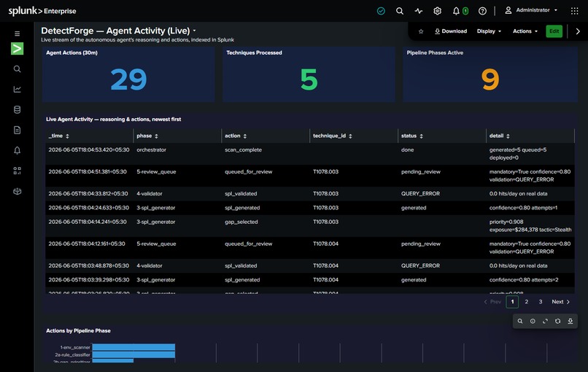Click the green Edit button
The width and height of the screenshot is (588, 372).
point(554,31)
